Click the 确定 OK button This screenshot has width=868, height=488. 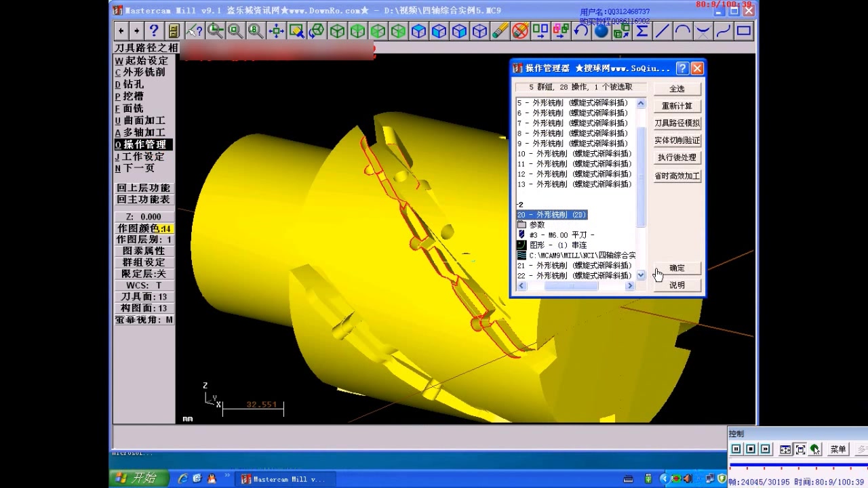pos(677,268)
